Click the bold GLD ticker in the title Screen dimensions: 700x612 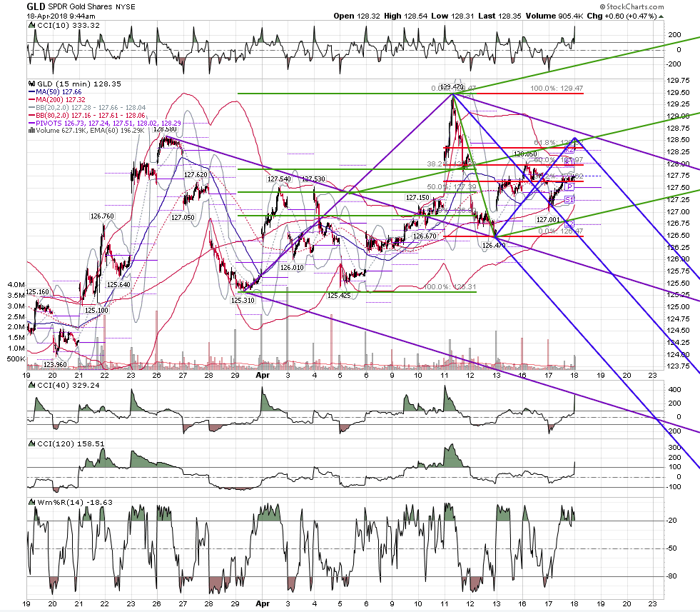click(36, 6)
